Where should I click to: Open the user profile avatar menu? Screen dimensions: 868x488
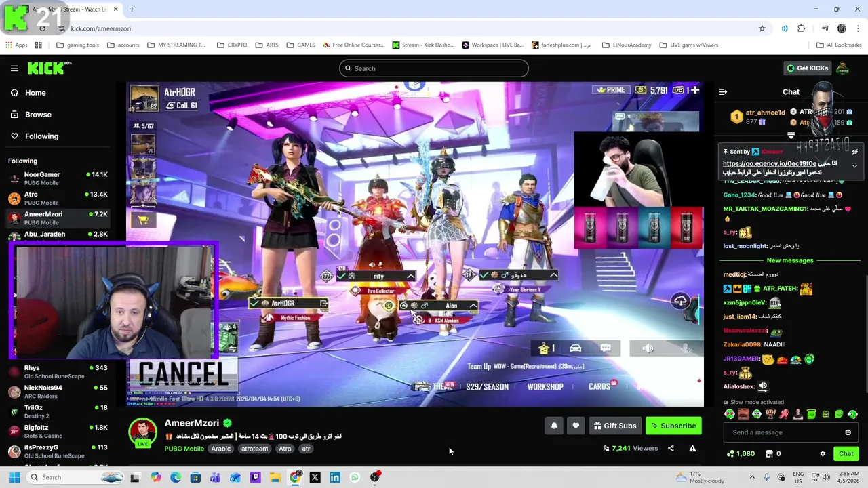[x=843, y=68]
